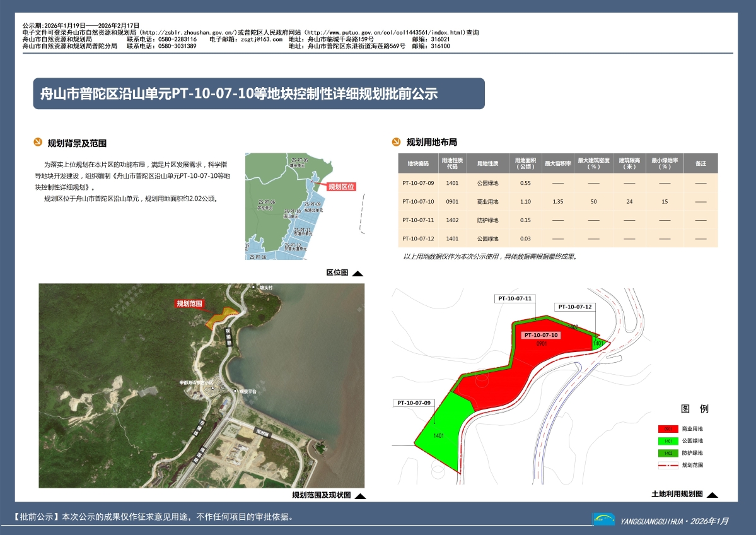Click the red 规划区位 label on location map
756x535 pixels.
pos(341,187)
